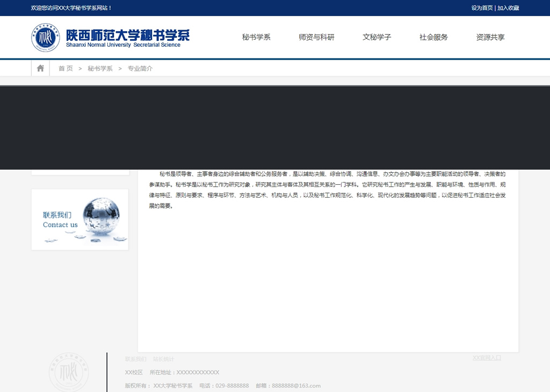550x392 pixels.
Task: Click the faded university seal in the footer
Action: pos(69,372)
